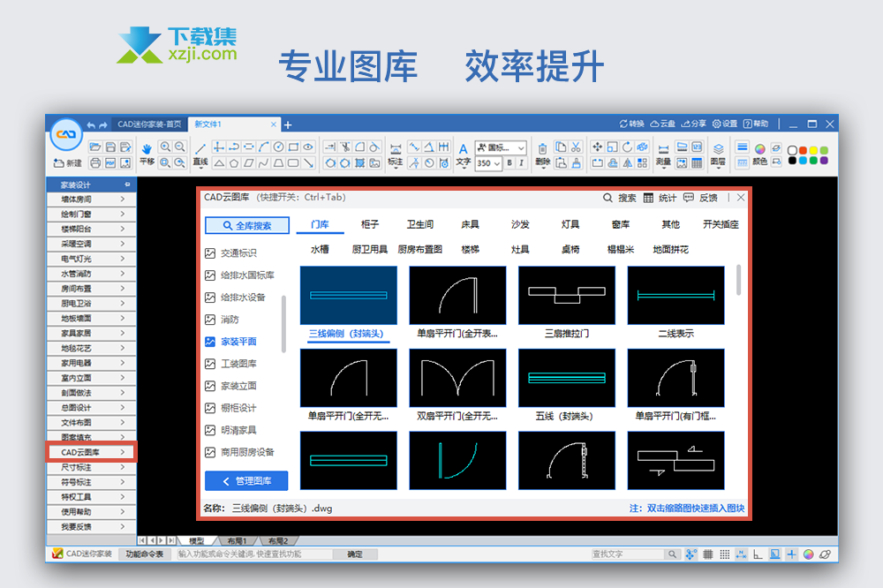Screen dimensions: 883x588
Task: Open the CAD迷你家装-首页 tab
Action: coord(150,124)
